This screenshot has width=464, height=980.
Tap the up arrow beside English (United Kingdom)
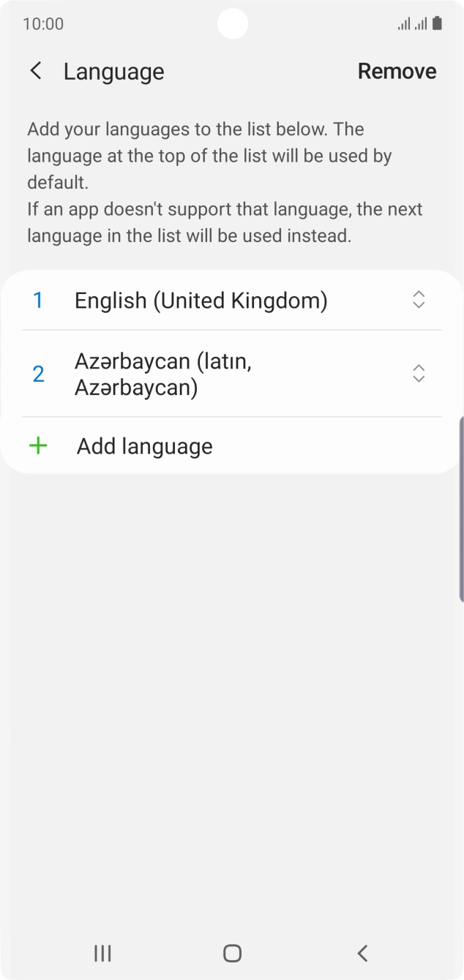coord(418,295)
